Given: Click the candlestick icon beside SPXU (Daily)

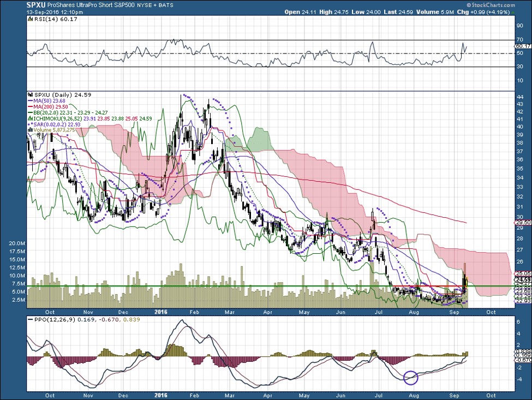Looking at the screenshot, I should (x=31, y=95).
